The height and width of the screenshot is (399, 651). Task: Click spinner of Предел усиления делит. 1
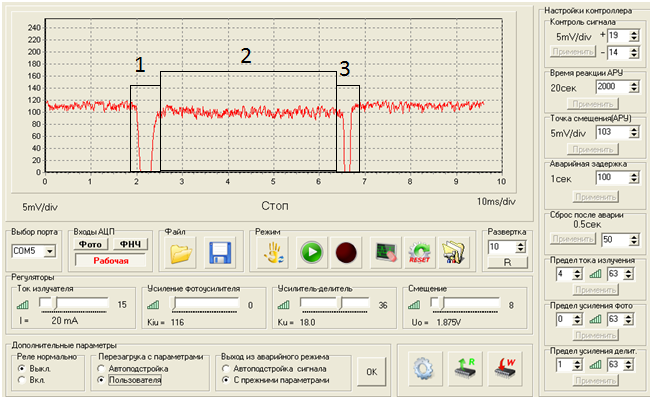[578, 365]
